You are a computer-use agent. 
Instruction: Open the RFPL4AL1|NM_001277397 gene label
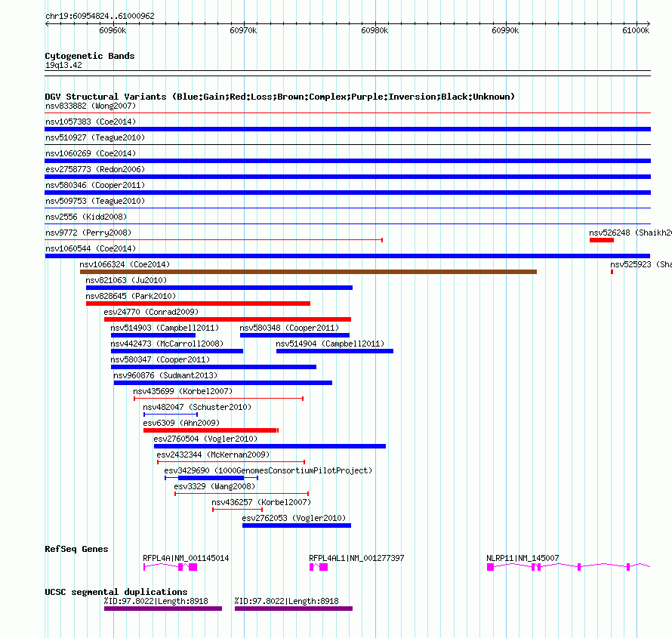click(356, 558)
